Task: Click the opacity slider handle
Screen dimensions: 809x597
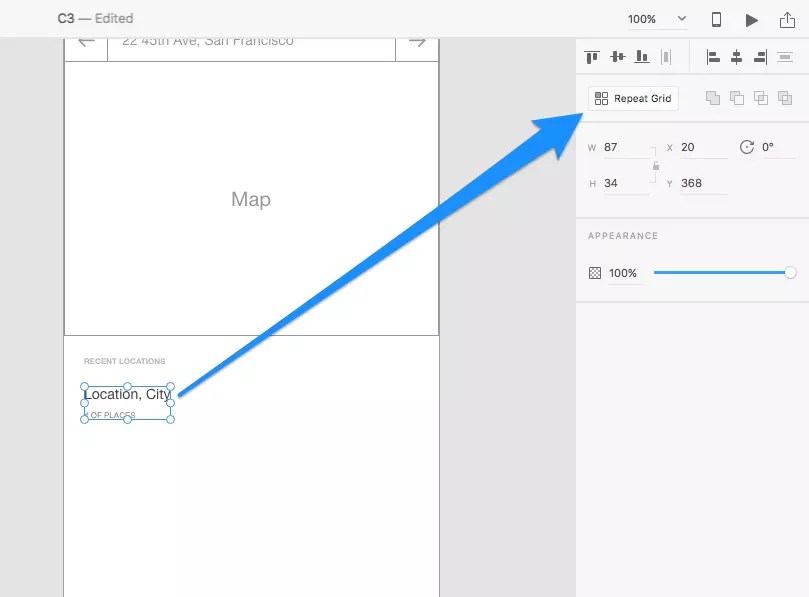Action: click(x=790, y=271)
